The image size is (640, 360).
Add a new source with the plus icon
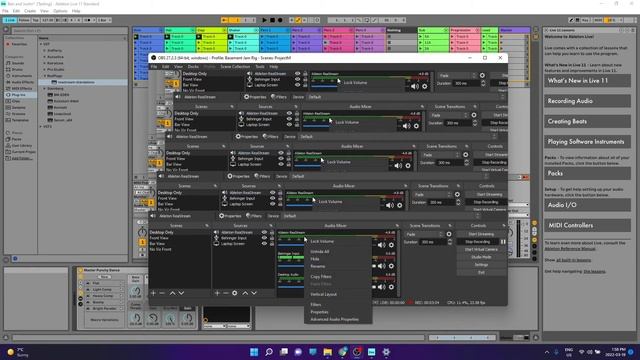pyautogui.click(x=217, y=293)
